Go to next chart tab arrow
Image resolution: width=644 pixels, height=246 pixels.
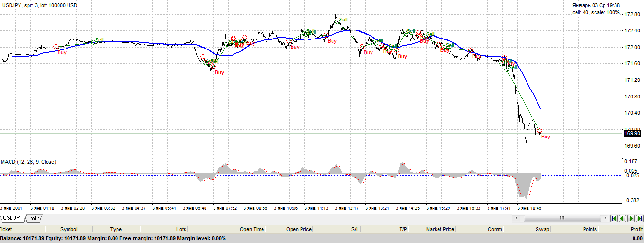pyautogui.click(x=631, y=218)
